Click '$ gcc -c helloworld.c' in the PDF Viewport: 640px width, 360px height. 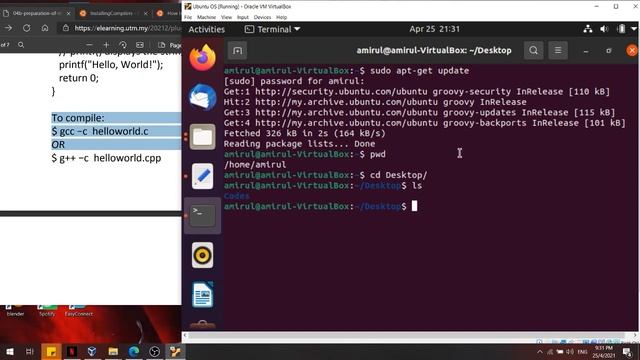[x=100, y=131]
